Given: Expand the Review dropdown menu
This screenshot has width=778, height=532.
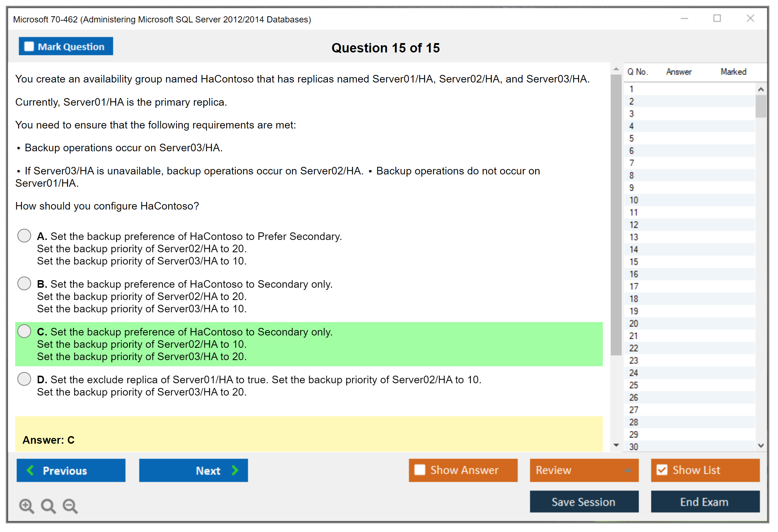Looking at the screenshot, I should tap(628, 470).
